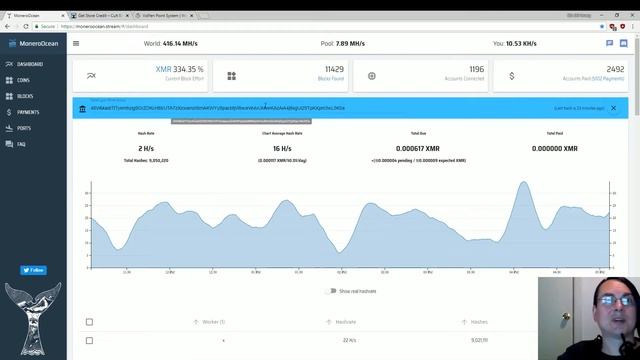Click the Current Block Effort icon
Image resolution: width=640 pixels, height=360 pixels.
(x=91, y=76)
